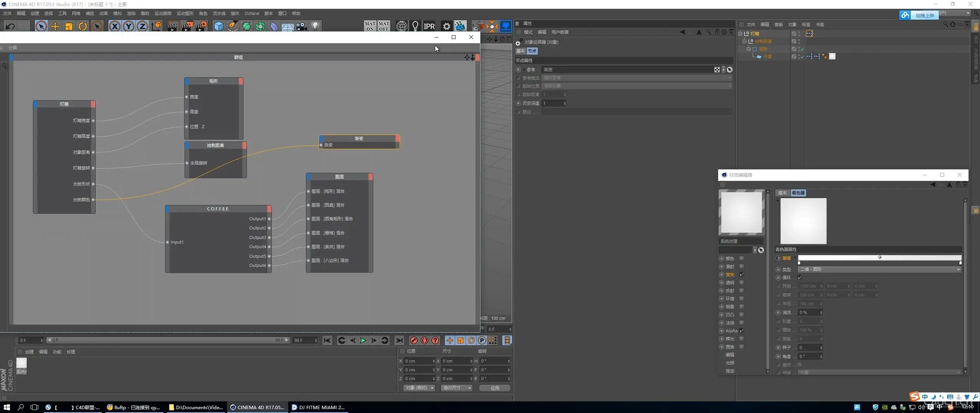Open the 对象 (相对) coordinate dropdown
This screenshot has height=413, width=980.
tap(419, 388)
